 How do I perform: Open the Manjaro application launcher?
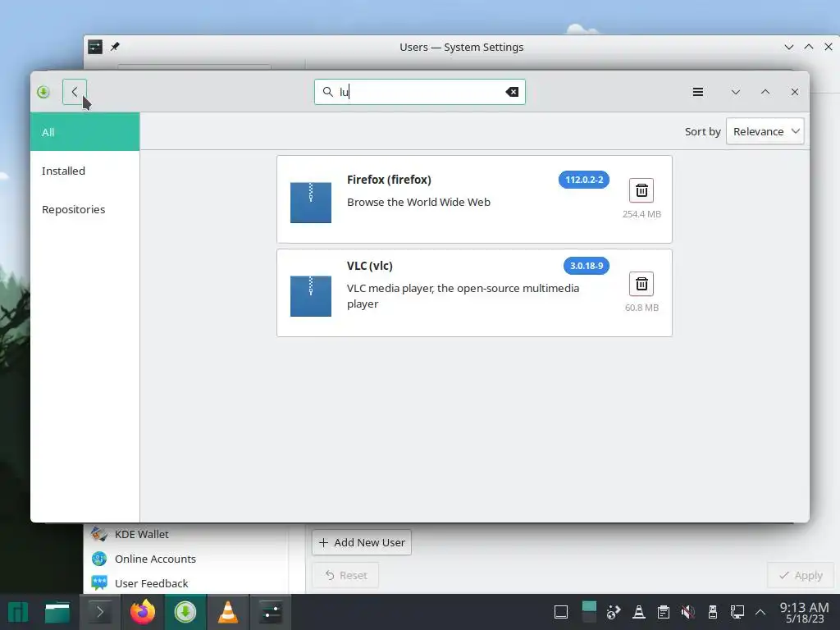click(x=18, y=612)
